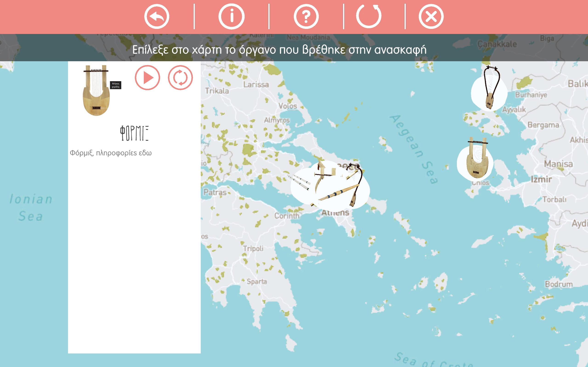Click the rotate/refresh arrows button
The height and width of the screenshot is (367, 588).
[x=180, y=78]
